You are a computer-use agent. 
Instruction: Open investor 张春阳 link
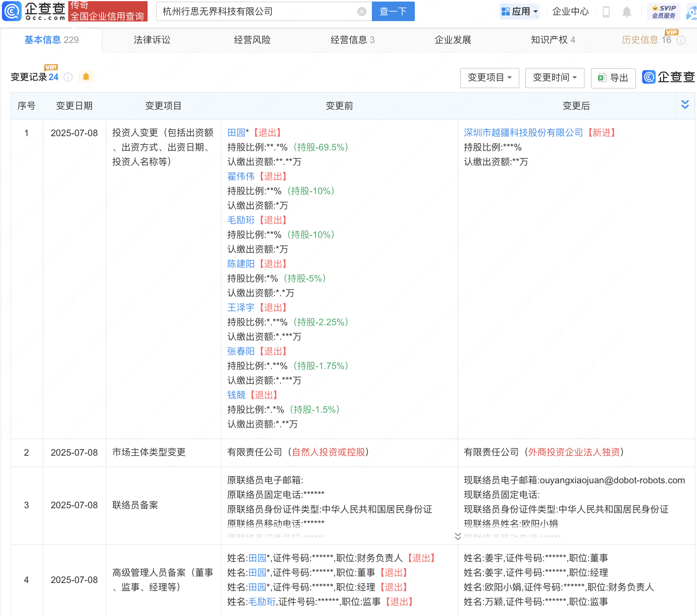(x=241, y=351)
